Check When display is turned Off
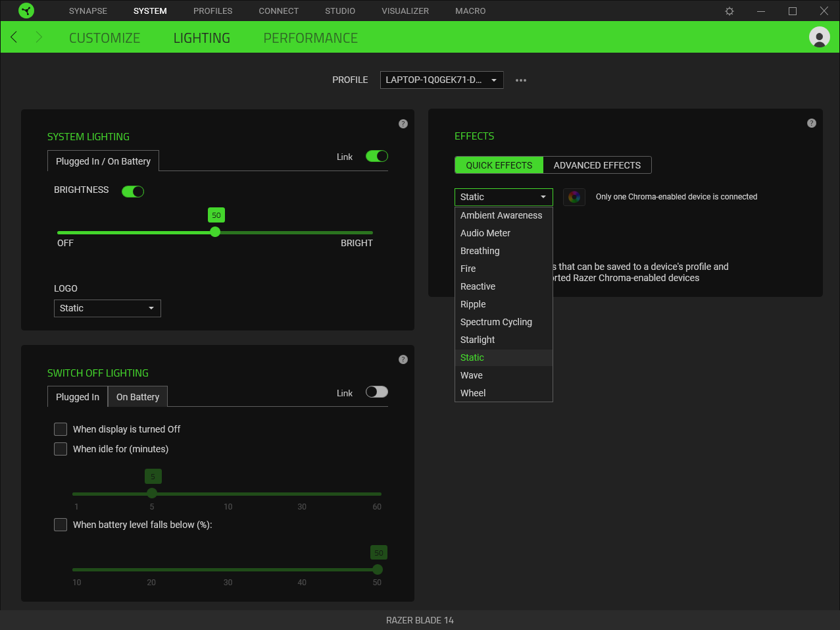The image size is (840, 630). coord(61,429)
